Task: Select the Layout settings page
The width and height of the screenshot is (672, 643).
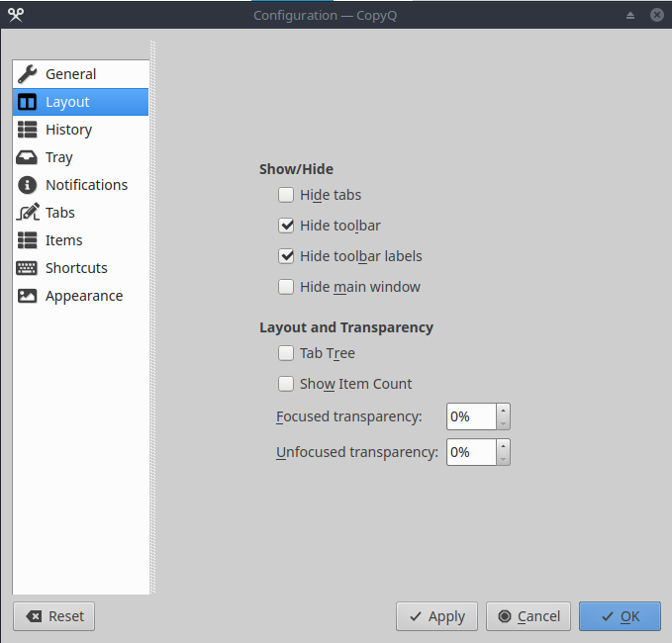Action: click(x=80, y=102)
